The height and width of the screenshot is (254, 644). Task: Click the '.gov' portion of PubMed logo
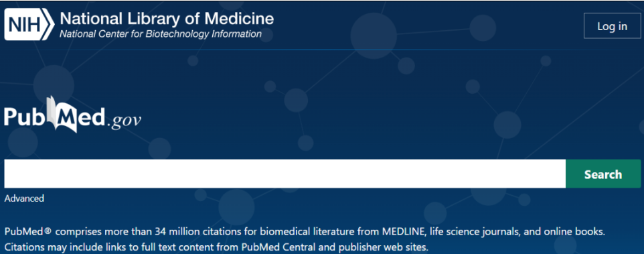124,120
